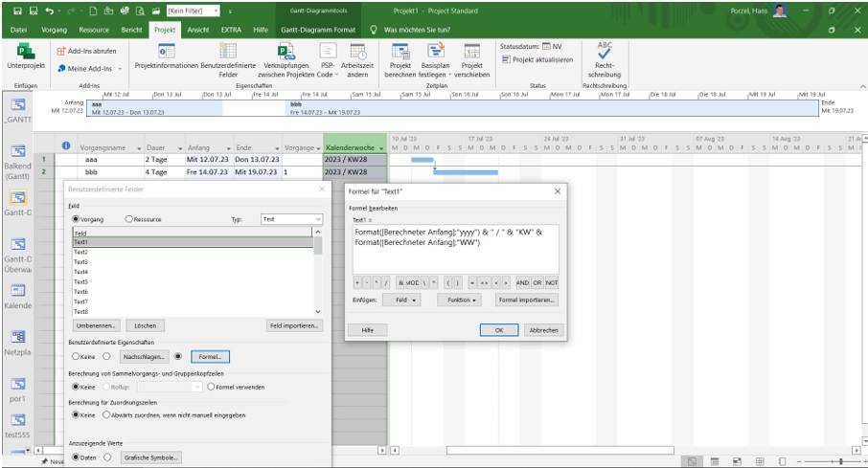868x468 pixels.
Task: Click the AND operator button
Action: [x=522, y=282]
